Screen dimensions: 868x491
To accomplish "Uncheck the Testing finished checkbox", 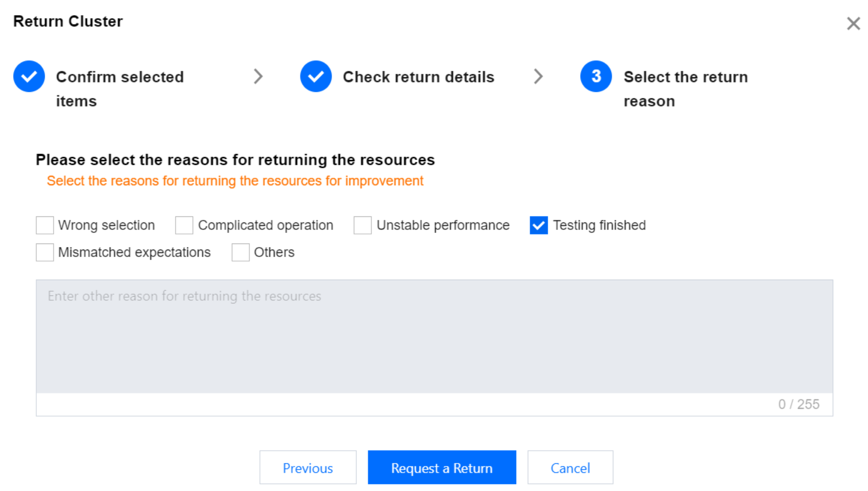I will [x=539, y=225].
